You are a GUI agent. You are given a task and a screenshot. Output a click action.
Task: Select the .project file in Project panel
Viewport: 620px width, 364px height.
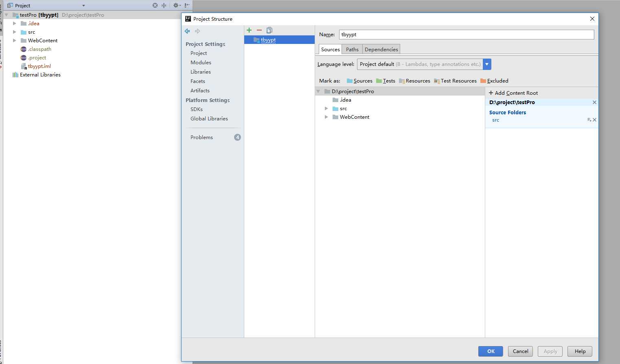coord(37,58)
